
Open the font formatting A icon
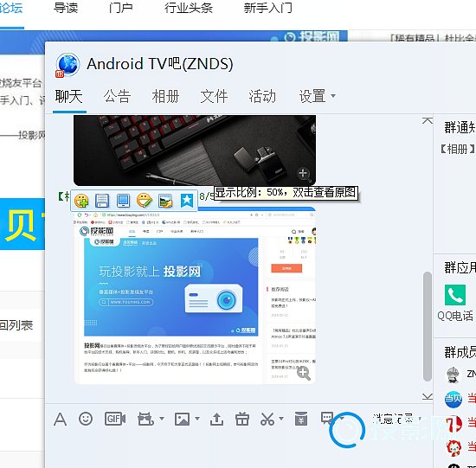60,420
